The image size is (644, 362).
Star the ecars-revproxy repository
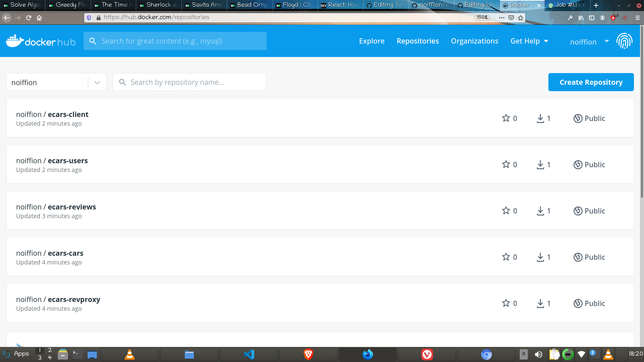506,303
